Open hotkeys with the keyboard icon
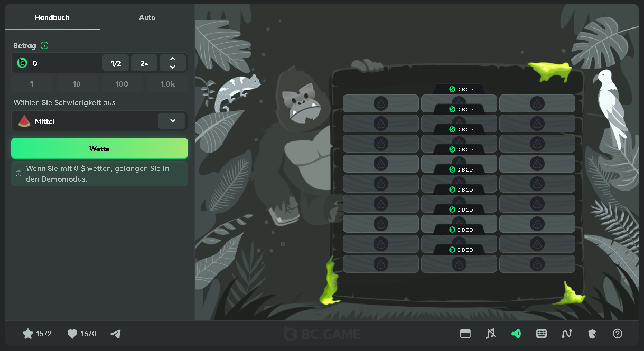Viewport: 644px width, 351px height. tap(542, 334)
